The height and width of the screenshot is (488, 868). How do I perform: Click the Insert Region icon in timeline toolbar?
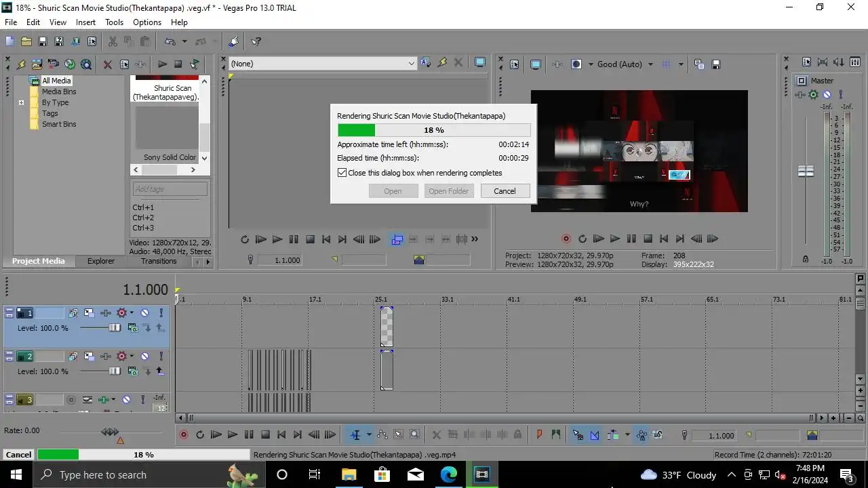pyautogui.click(x=556, y=435)
